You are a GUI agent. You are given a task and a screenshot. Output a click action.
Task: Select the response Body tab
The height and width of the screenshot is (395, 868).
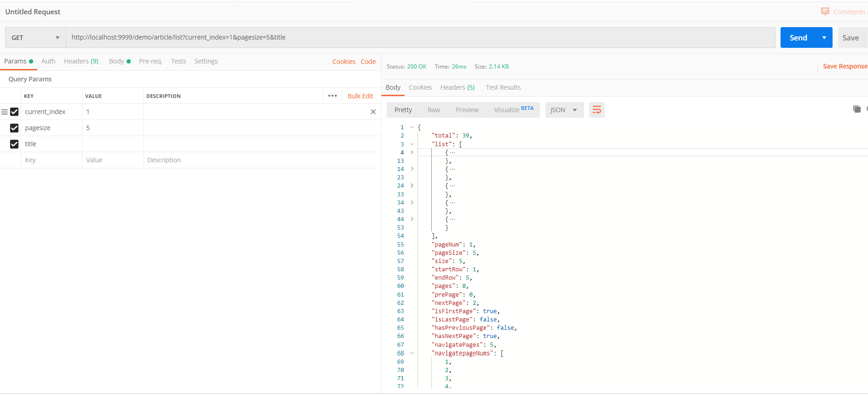pos(393,87)
